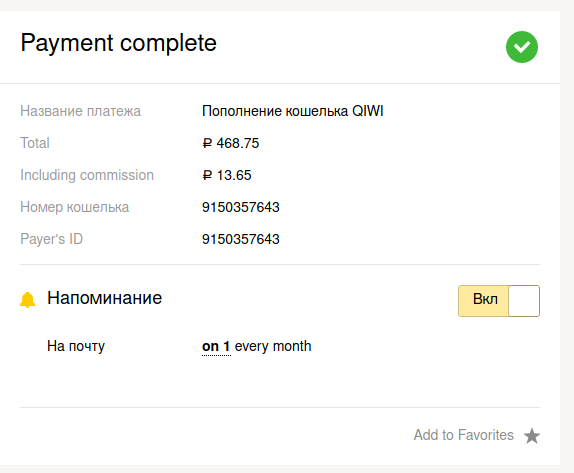Image resolution: width=574 pixels, height=473 pixels.
Task: Click the ruble sign beside 468.75
Action: tap(207, 143)
